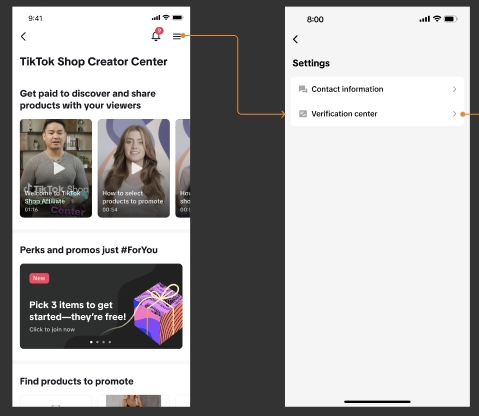
Task: Tap the New badge on promo banner
Action: click(39, 278)
